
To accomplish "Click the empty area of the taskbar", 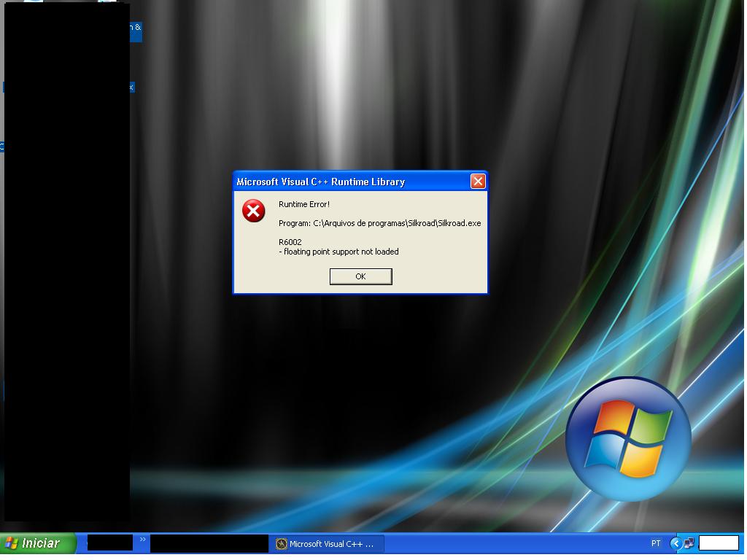I will (x=511, y=544).
